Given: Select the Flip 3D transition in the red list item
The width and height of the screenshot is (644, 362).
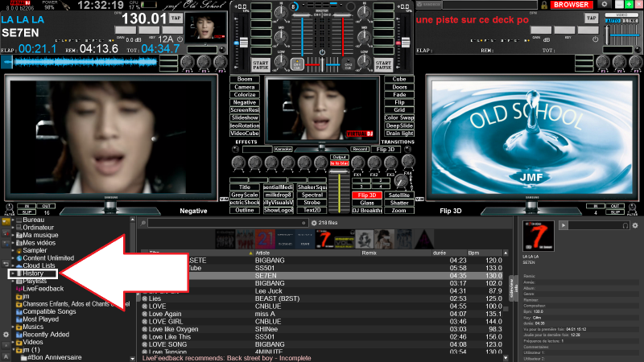Looking at the screenshot, I should tap(367, 195).
